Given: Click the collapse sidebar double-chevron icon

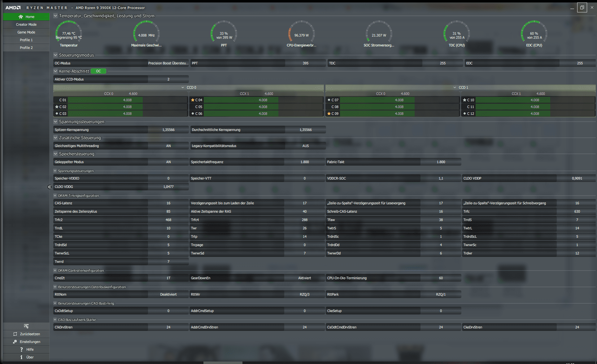Looking at the screenshot, I should click(49, 187).
